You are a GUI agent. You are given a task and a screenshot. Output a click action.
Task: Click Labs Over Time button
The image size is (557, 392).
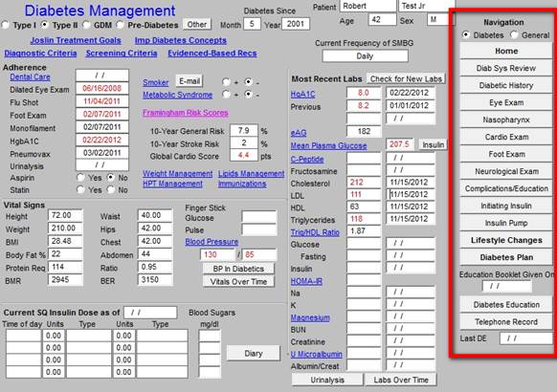pos(401,380)
